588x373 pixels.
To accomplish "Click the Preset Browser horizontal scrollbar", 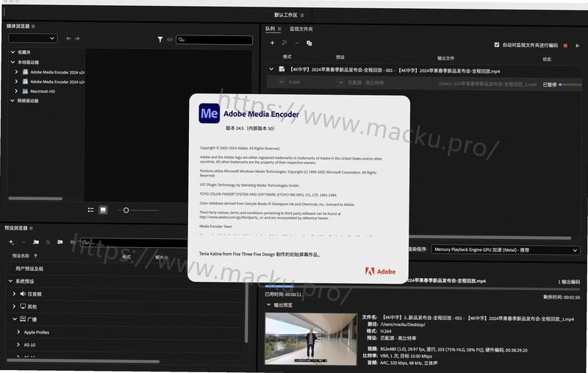I will pyautogui.click(x=83, y=361).
